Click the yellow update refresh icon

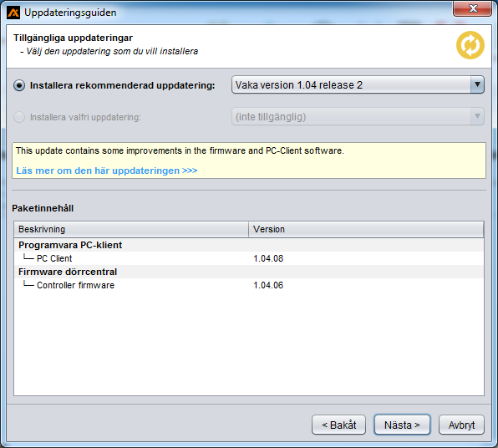[x=470, y=45]
